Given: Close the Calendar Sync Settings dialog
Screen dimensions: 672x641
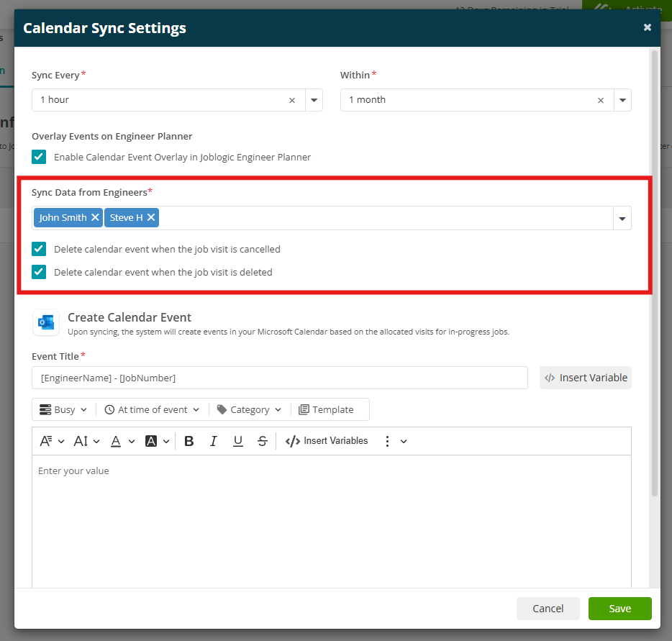Looking at the screenshot, I should pos(647,27).
